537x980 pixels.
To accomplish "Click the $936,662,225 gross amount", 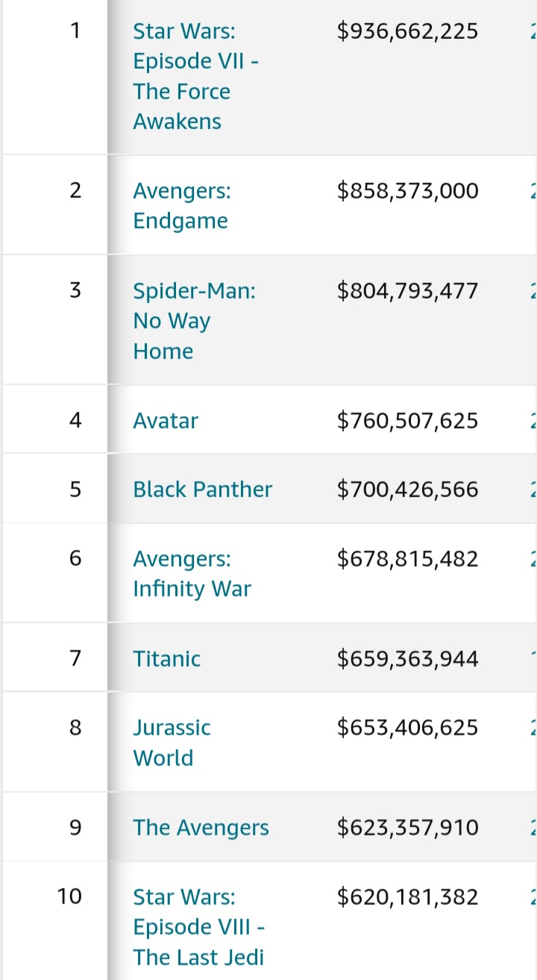I will point(407,31).
